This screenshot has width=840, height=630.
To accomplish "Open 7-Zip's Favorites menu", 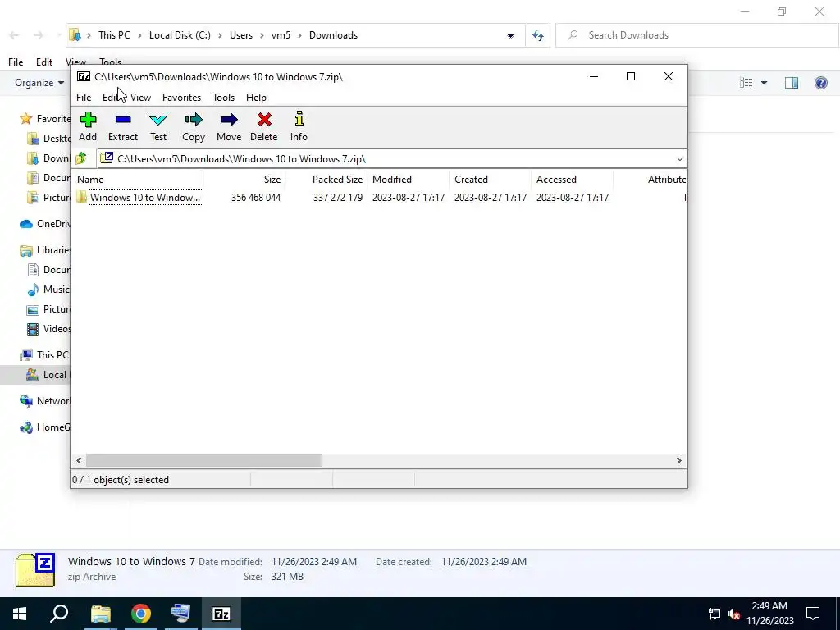I will [181, 98].
